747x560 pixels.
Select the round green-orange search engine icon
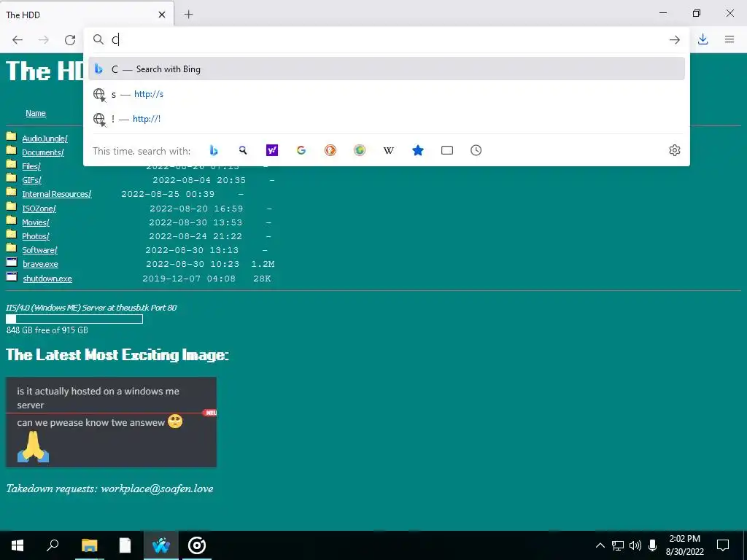click(360, 150)
